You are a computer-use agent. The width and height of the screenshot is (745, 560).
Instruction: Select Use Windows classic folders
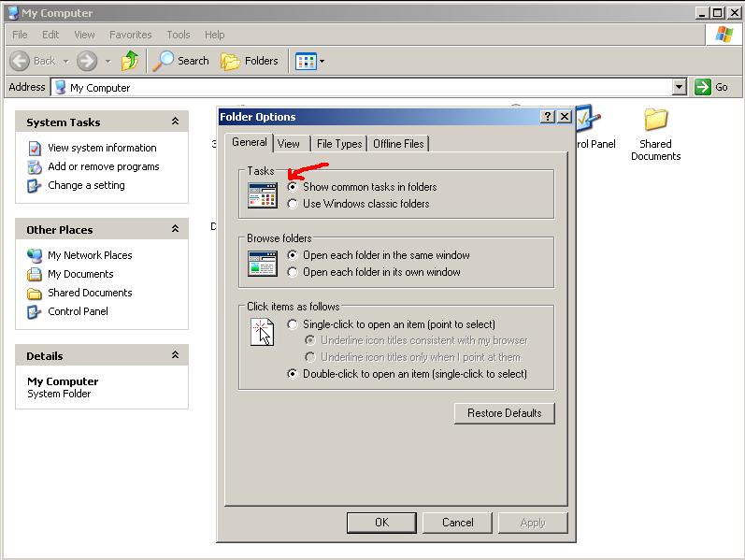tap(293, 204)
